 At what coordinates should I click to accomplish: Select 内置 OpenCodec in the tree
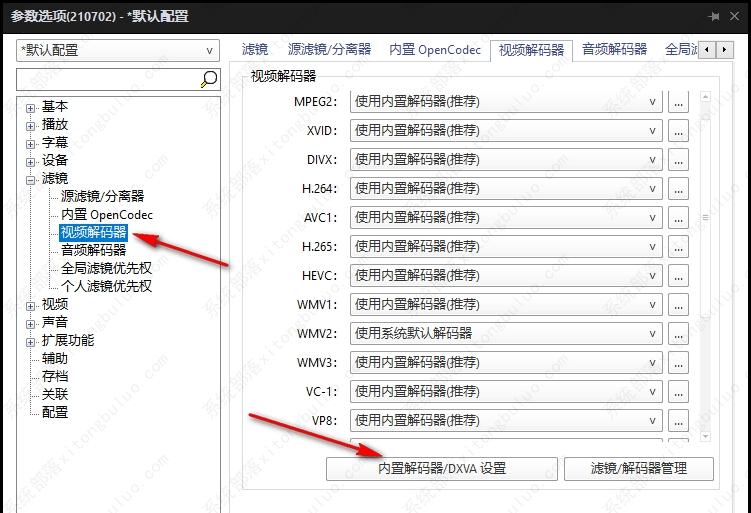107,214
